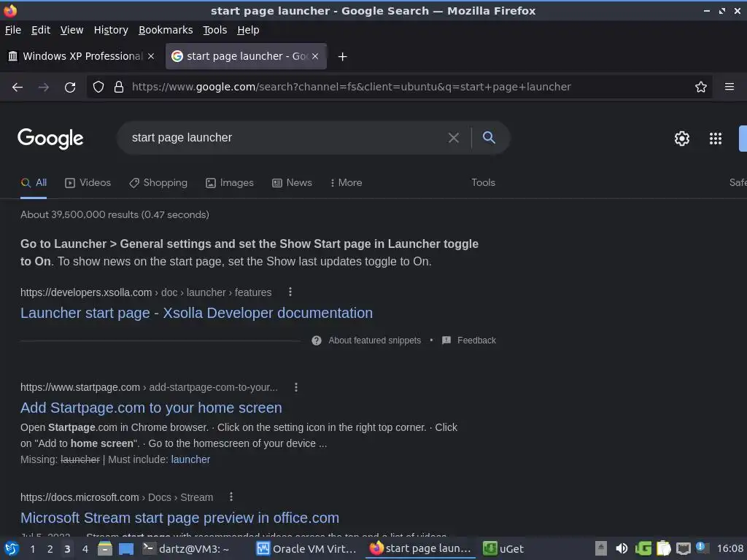The width and height of the screenshot is (747, 560).
Task: Switch to dartz@VM3 terminal window
Action: [x=187, y=549]
